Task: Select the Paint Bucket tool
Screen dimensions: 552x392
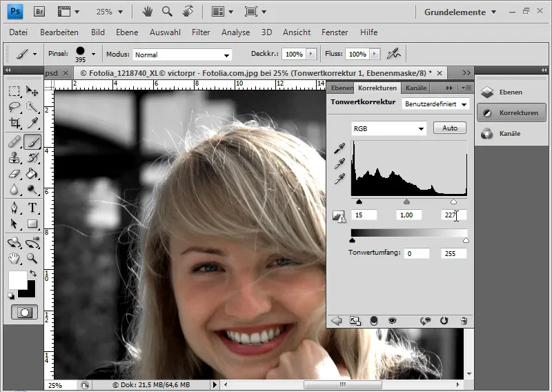Action: pos(32,174)
